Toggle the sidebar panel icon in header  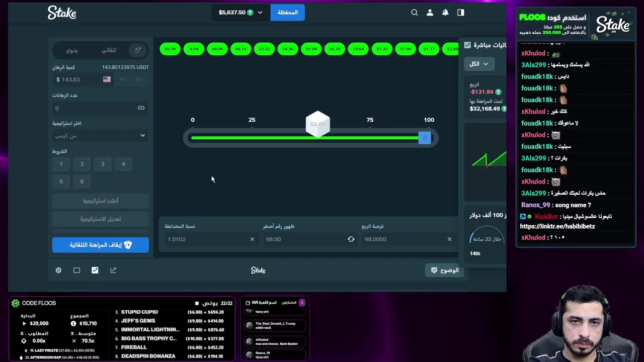(x=461, y=13)
